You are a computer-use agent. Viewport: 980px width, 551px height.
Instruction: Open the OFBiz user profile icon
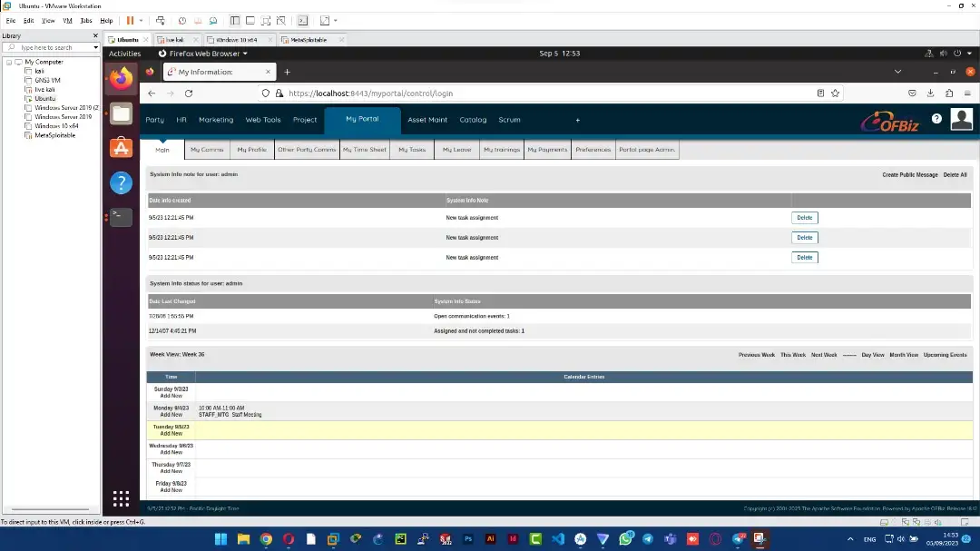click(x=961, y=119)
